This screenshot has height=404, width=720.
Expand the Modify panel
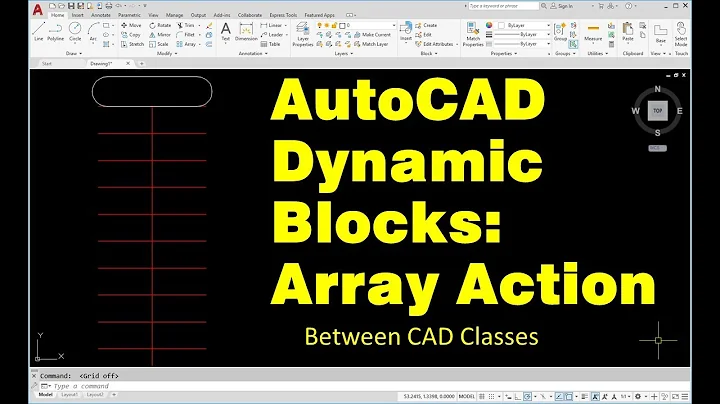(x=167, y=54)
